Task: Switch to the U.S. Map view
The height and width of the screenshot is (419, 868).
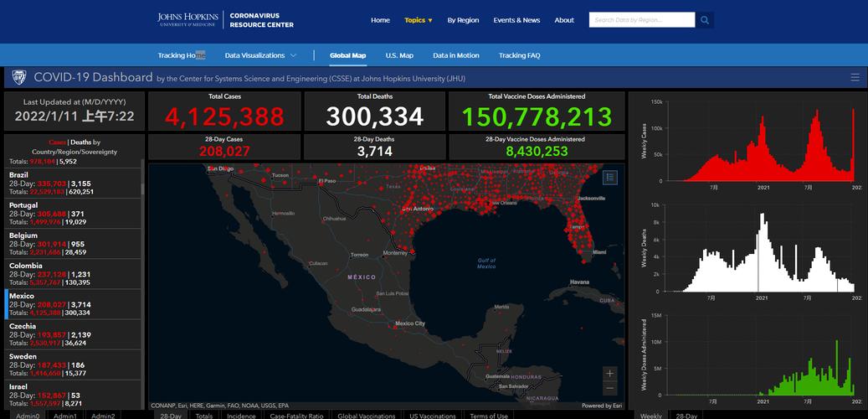Action: [399, 55]
